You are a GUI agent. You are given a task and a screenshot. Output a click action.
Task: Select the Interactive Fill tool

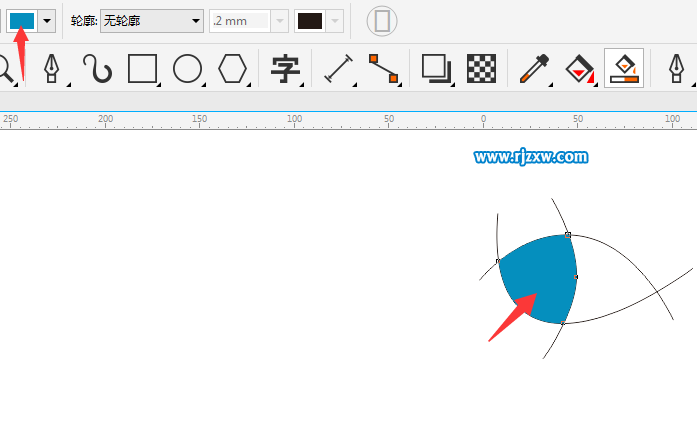580,68
